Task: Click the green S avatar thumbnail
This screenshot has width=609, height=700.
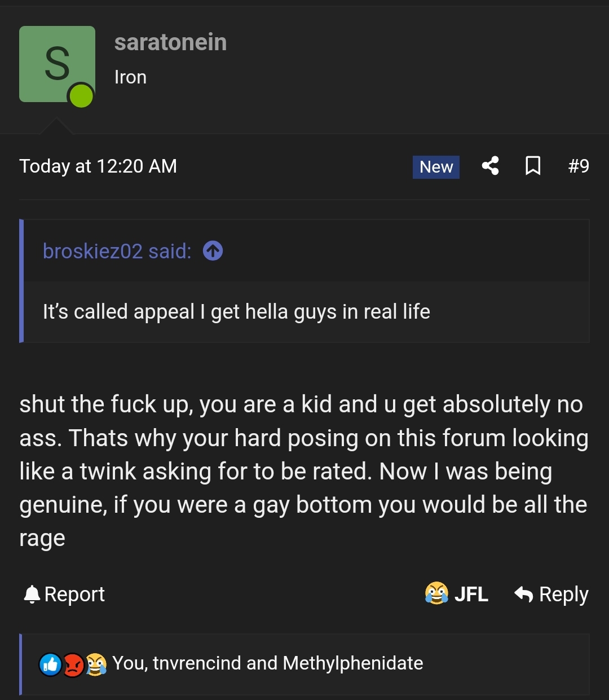Action: coord(56,62)
